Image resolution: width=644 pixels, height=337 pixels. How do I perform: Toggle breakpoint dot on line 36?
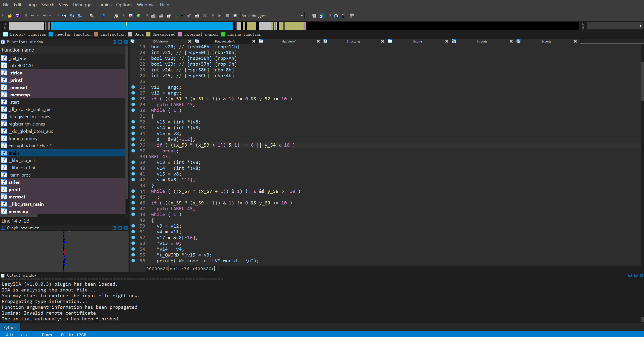point(133,145)
